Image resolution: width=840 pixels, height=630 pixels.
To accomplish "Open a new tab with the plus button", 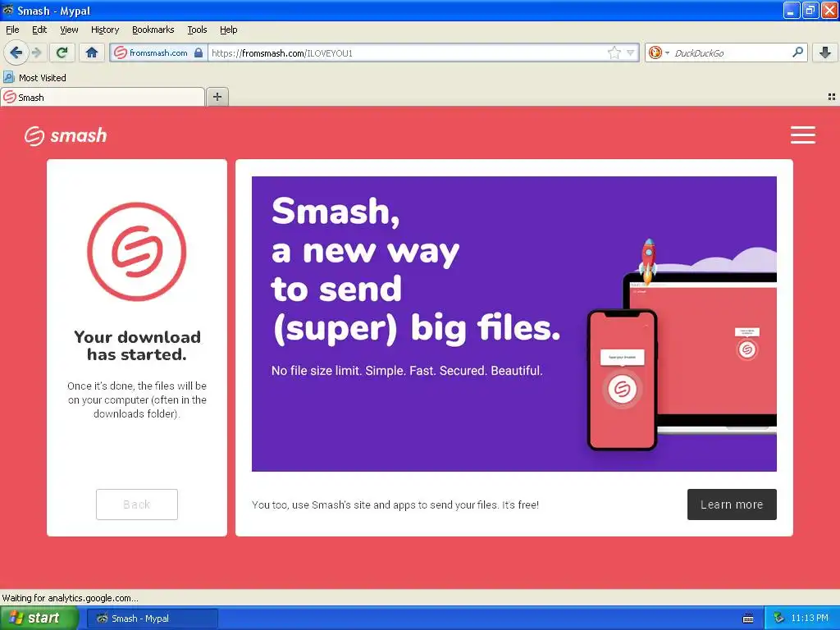I will (x=217, y=97).
